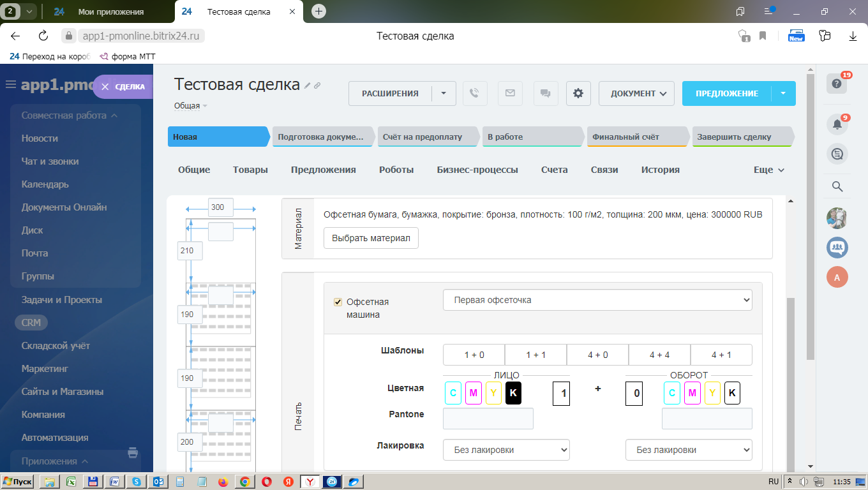Open the История tab
Image resolution: width=868 pixels, height=490 pixels.
point(661,170)
